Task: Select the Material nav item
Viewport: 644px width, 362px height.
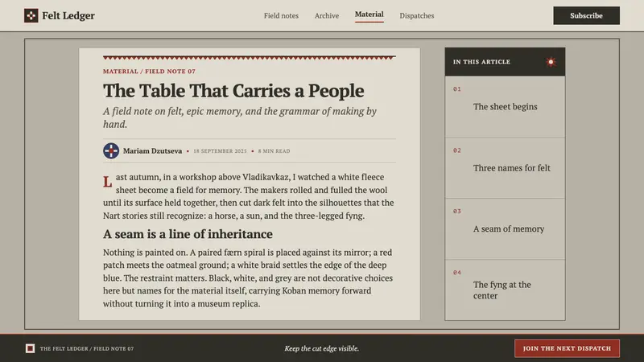Action: click(x=369, y=14)
